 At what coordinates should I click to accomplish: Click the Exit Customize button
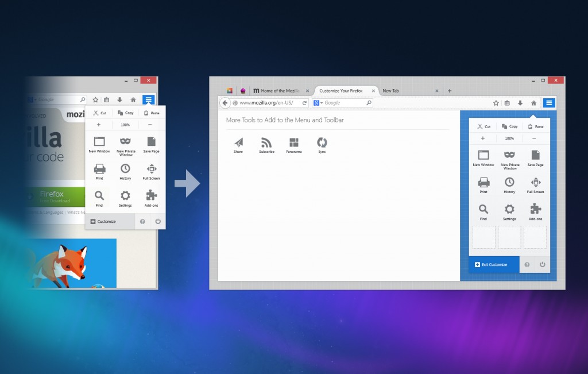coord(494,264)
